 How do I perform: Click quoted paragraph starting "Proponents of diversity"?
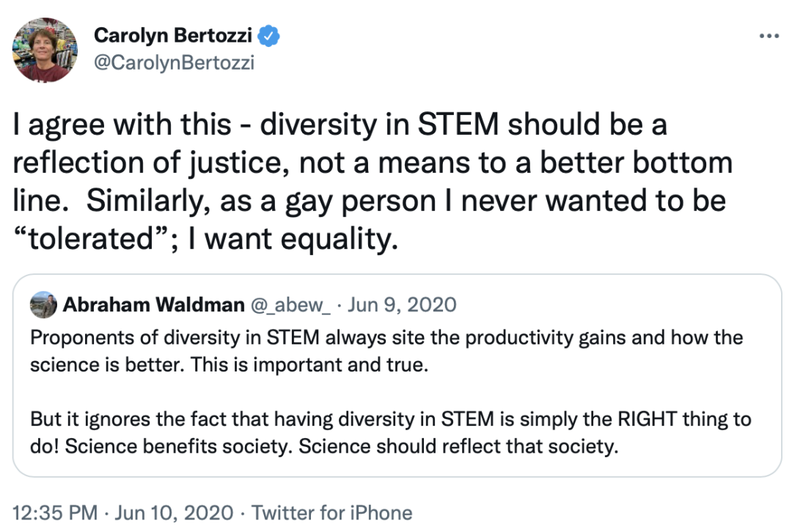(386, 338)
